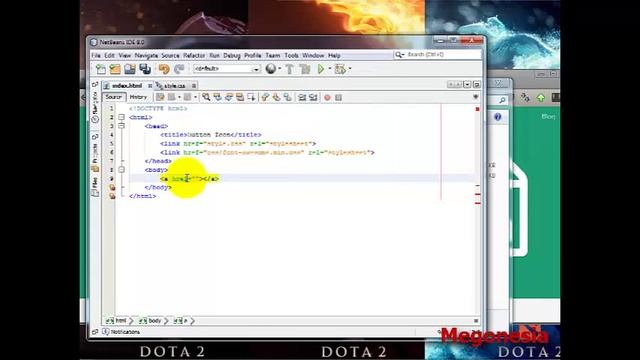Click the Shift Line Left icon
Screen dimensions: 640x360
click(x=302, y=97)
